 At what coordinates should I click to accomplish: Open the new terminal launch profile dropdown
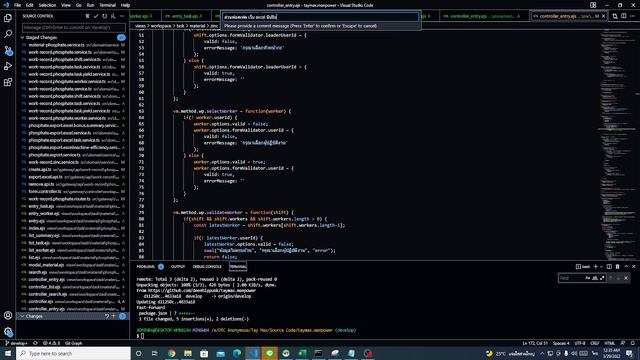(x=601, y=267)
